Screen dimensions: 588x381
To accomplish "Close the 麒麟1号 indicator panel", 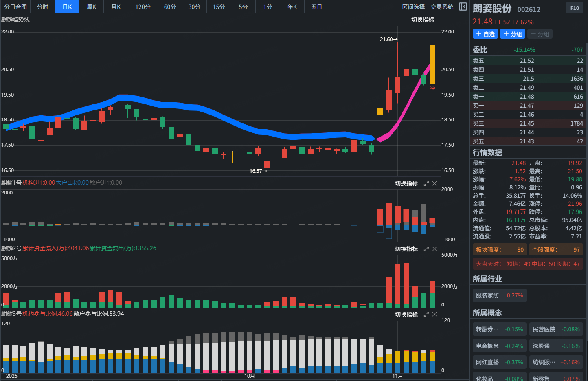I will coord(434,183).
